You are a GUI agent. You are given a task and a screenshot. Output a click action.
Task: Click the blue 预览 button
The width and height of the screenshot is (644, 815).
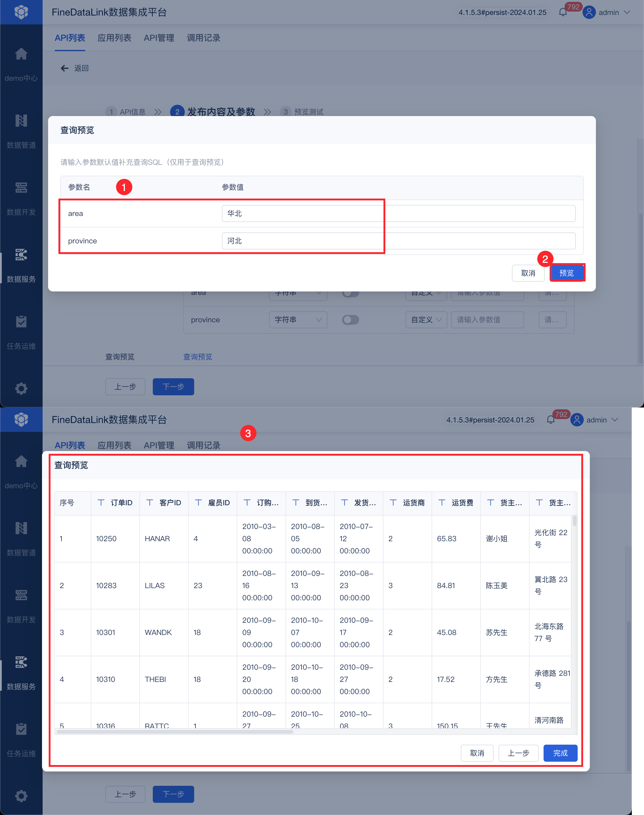tap(566, 273)
